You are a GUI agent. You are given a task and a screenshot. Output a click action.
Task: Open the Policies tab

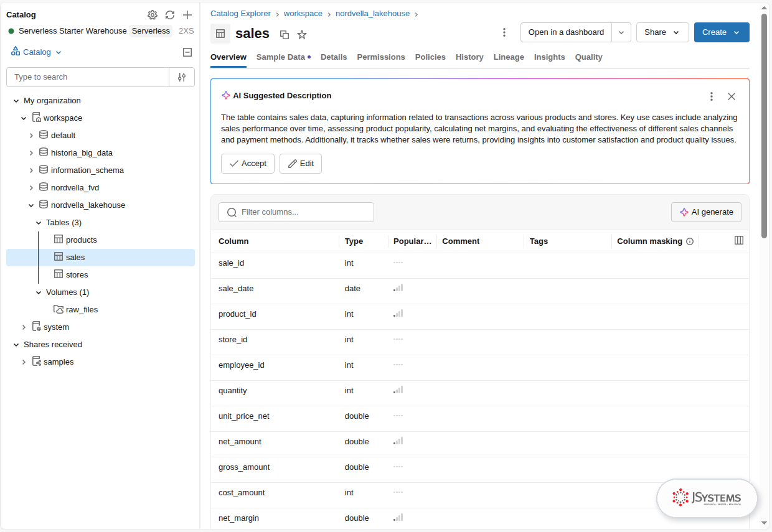click(x=430, y=57)
